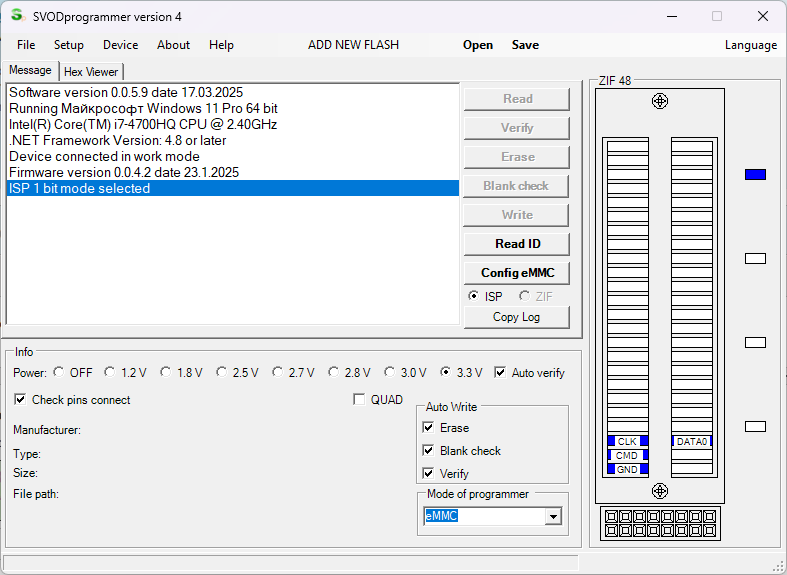Click ADD NEW FLASH in the menu bar
Viewport: 787px width, 575px height.
coord(353,45)
